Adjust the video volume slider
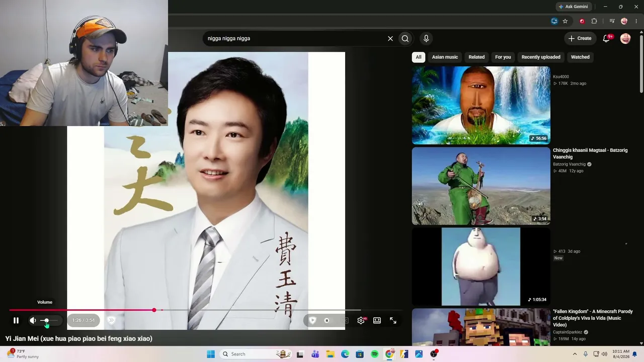The height and width of the screenshot is (362, 644). (49, 320)
